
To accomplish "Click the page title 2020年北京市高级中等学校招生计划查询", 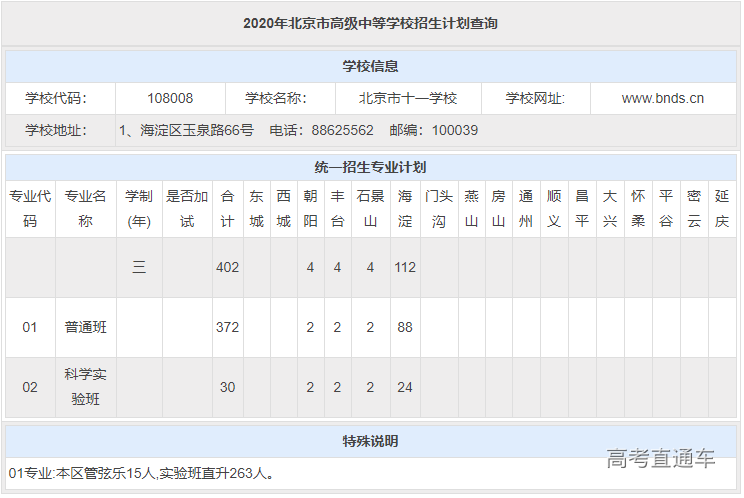I will 371,23.
